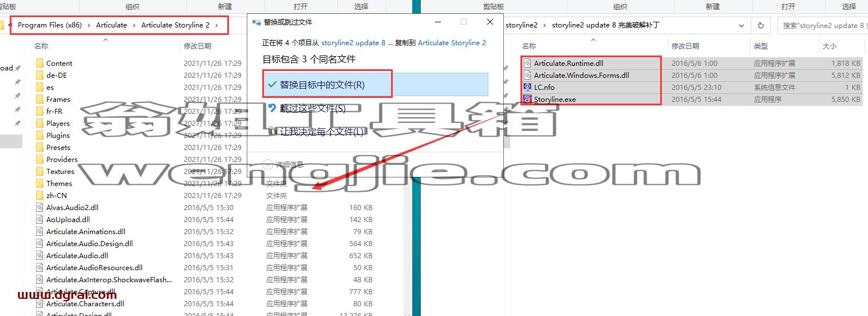868x316 pixels.
Task: Expand 详细信息 in the replace dialog
Action: [x=283, y=164]
